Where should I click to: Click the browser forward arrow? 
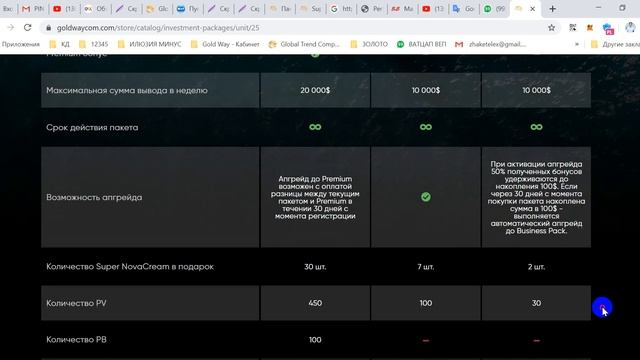(x=10, y=27)
